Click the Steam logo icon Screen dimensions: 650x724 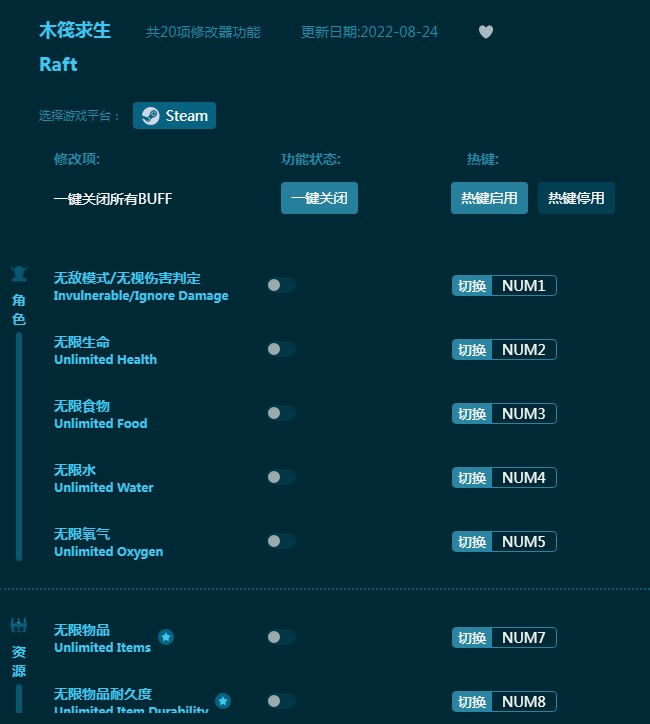point(150,115)
